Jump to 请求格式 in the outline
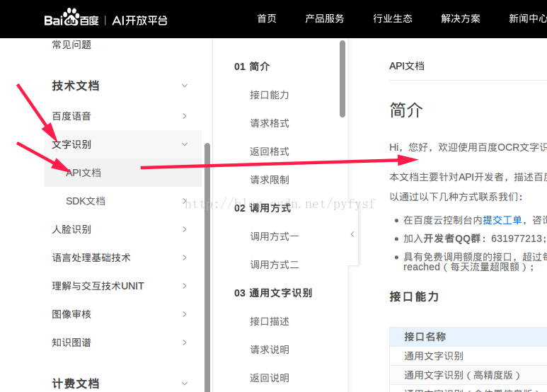 270,123
